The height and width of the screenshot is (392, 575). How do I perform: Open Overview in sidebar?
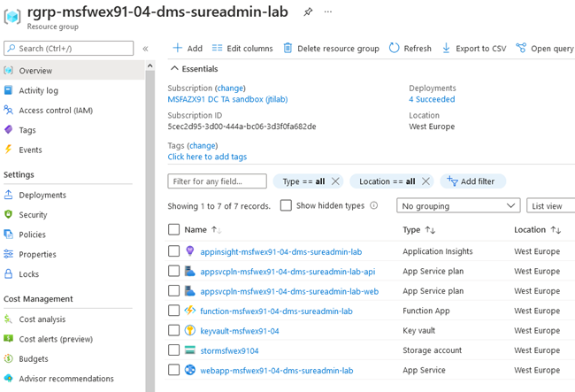point(73,71)
